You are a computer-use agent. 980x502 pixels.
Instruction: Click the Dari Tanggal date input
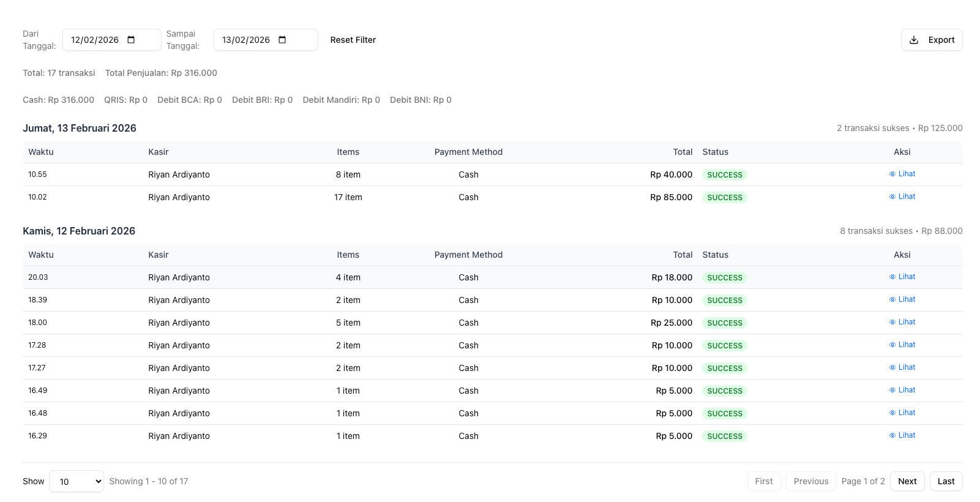point(95,40)
